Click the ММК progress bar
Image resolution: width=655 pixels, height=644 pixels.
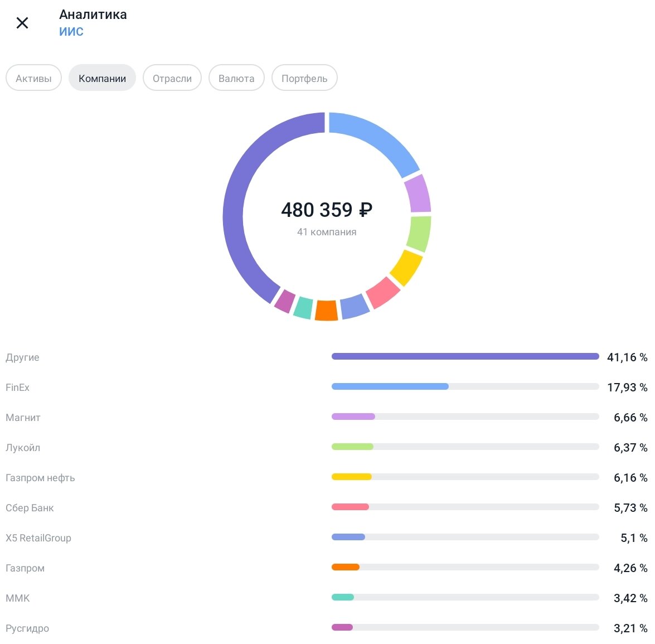click(465, 596)
